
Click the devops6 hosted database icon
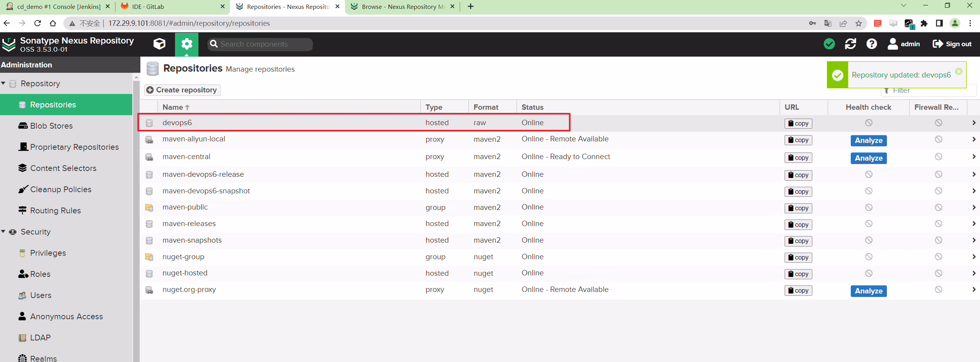point(149,123)
